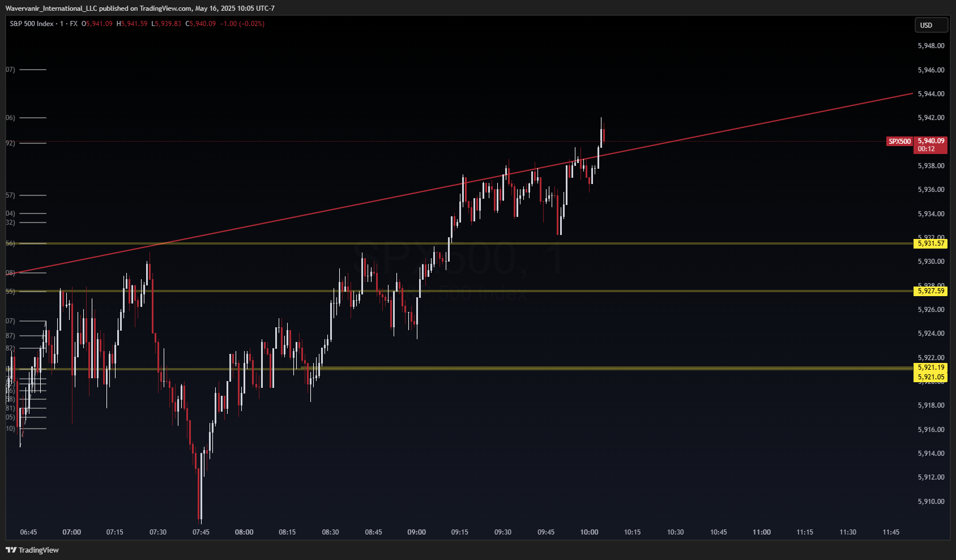Click the TradingView logo

tap(32, 550)
